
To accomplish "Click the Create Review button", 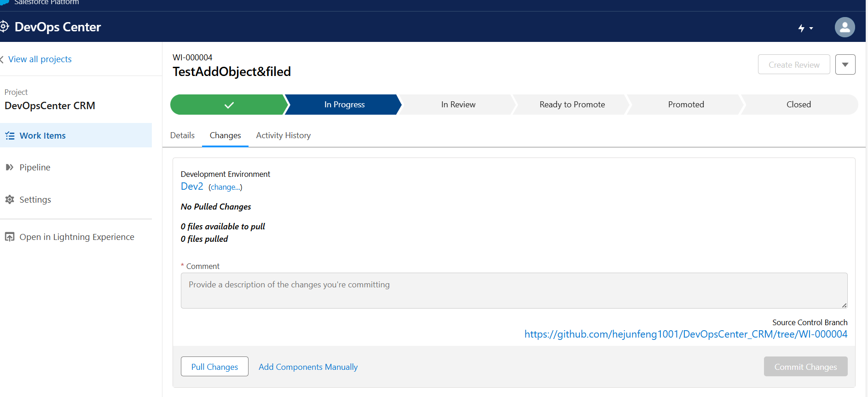I will (x=794, y=64).
